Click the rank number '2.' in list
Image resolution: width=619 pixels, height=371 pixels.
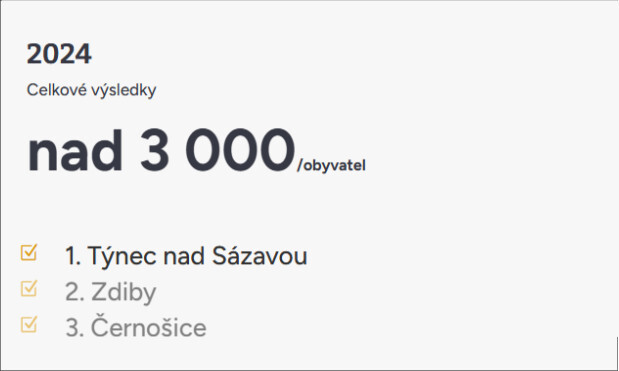point(75,292)
